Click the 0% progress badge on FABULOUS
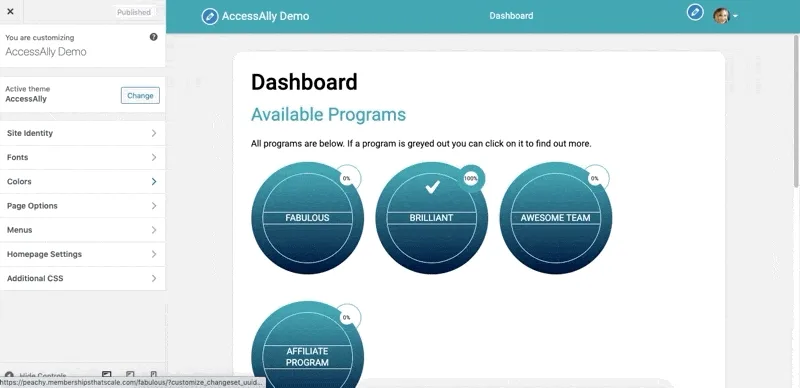Image resolution: width=800 pixels, height=388 pixels. 347,179
